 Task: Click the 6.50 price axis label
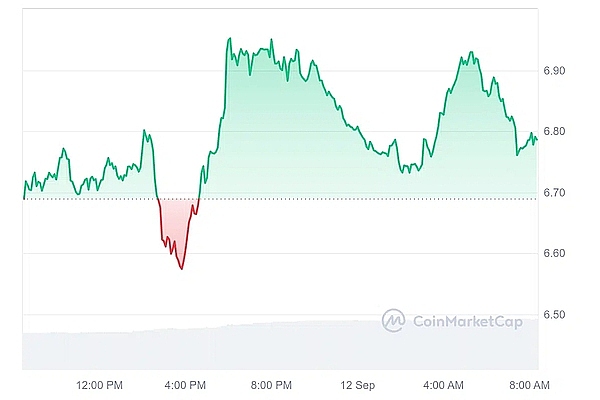point(552,314)
